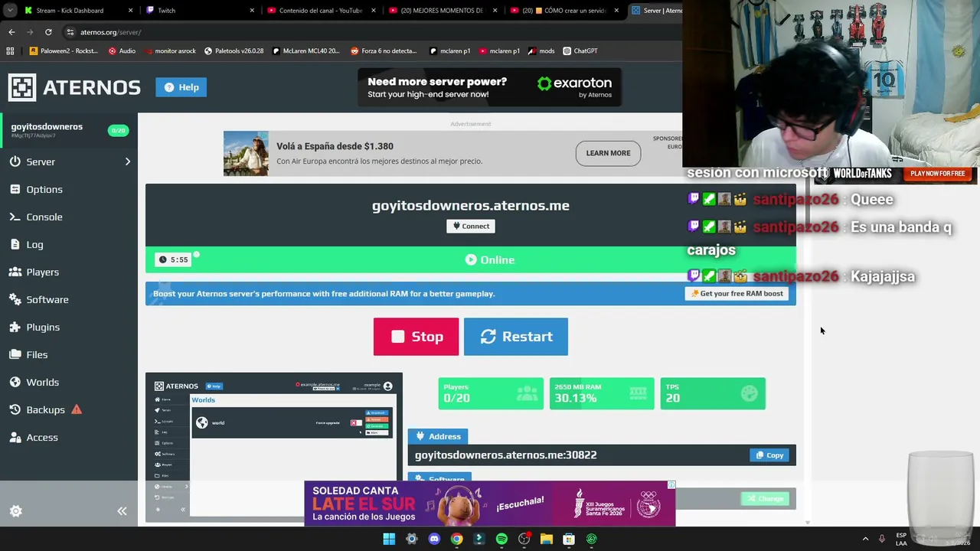Expand the Server submenu chevron

[x=128, y=161]
